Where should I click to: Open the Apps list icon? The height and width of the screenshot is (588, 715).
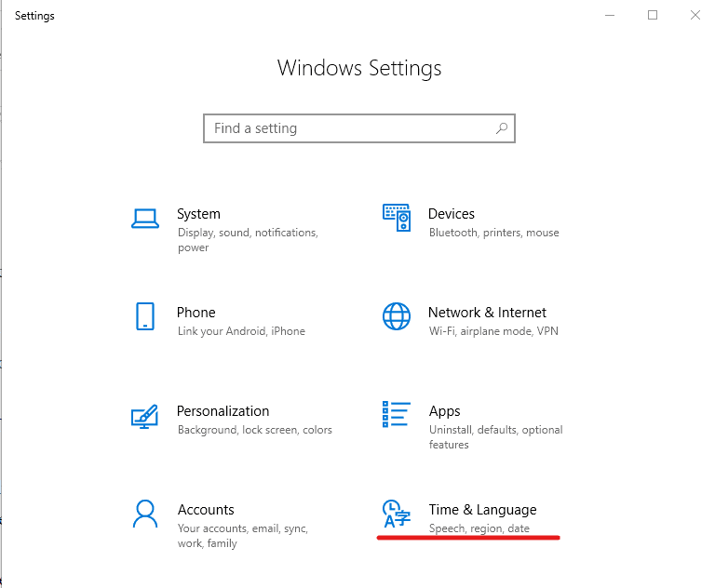click(397, 414)
